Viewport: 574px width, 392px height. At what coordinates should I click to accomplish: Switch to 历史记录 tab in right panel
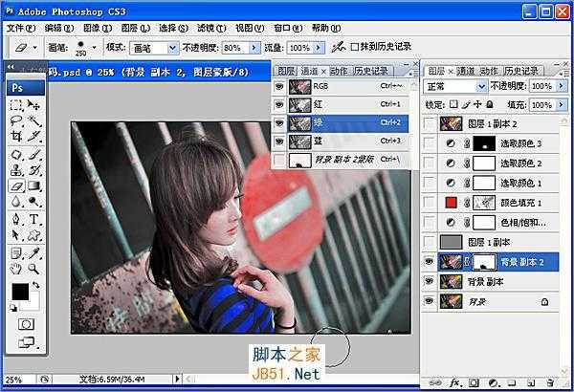[521, 71]
